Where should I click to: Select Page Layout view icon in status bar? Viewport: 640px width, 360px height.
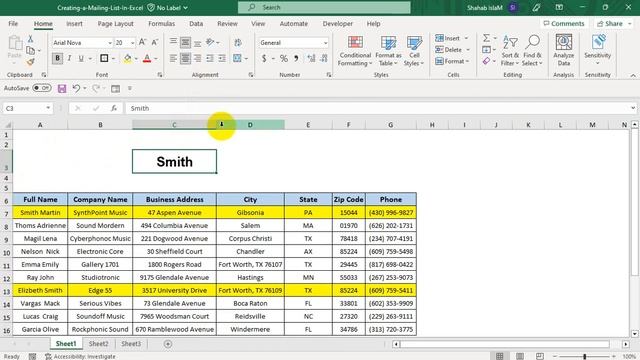(x=520, y=356)
